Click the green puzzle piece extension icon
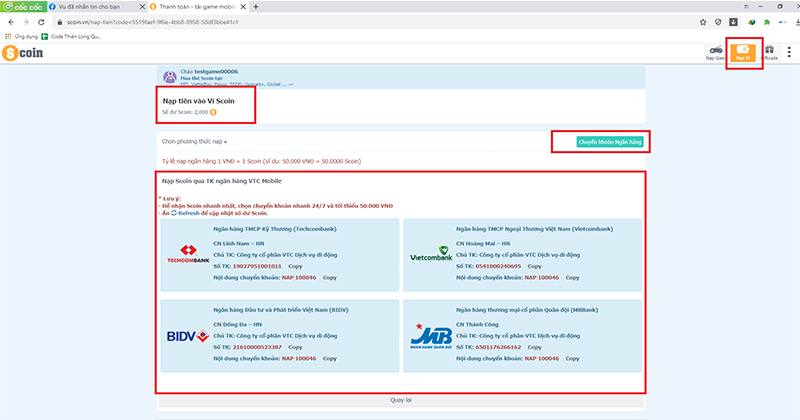Viewport: 800px width, 420px height. [766, 22]
